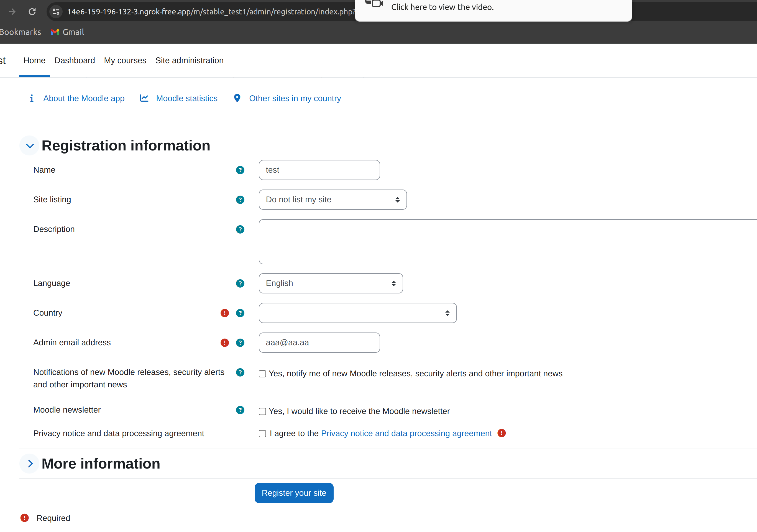757x532 pixels.
Task: Tick the Moodle newsletter checkbox
Action: [x=262, y=411]
